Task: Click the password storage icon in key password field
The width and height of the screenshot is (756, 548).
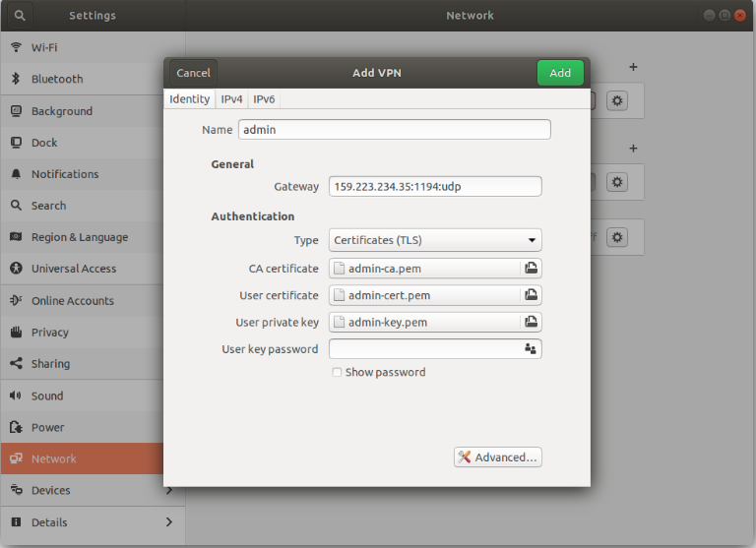Action: (531, 349)
